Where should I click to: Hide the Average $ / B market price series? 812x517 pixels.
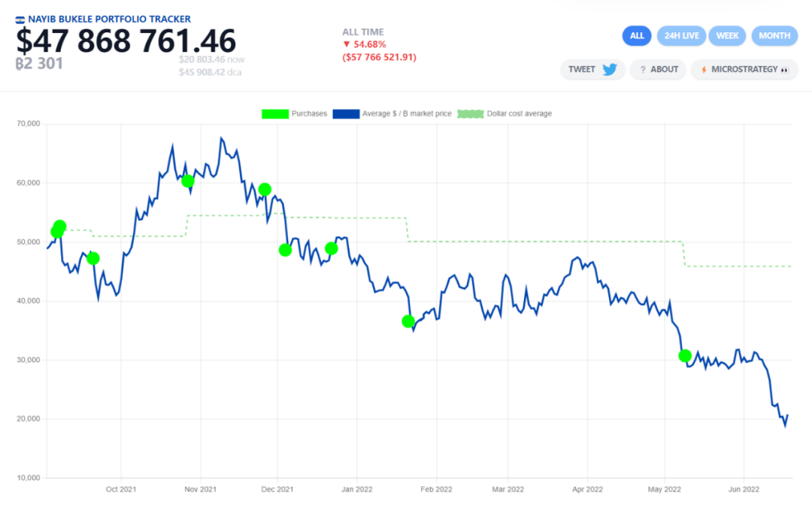tap(349, 113)
